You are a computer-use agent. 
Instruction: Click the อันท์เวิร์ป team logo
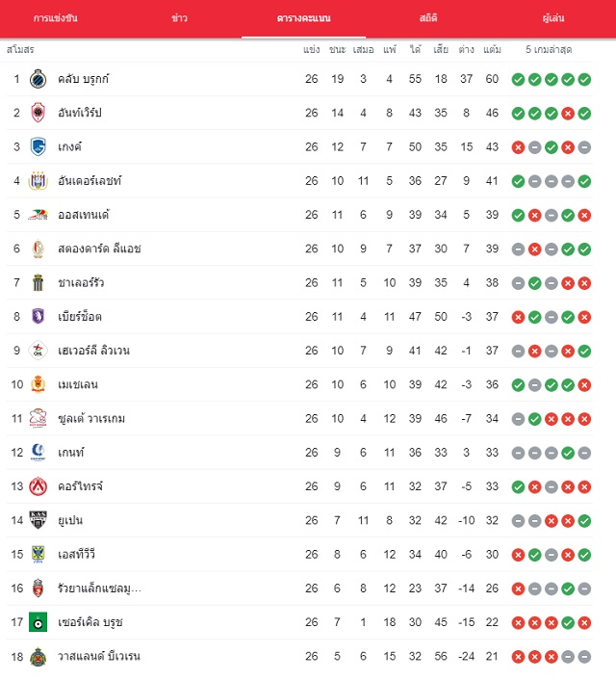click(x=38, y=113)
